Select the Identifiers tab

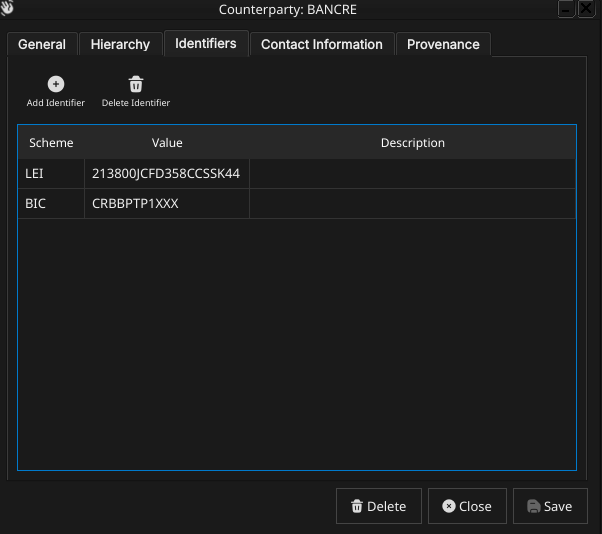[x=206, y=43]
